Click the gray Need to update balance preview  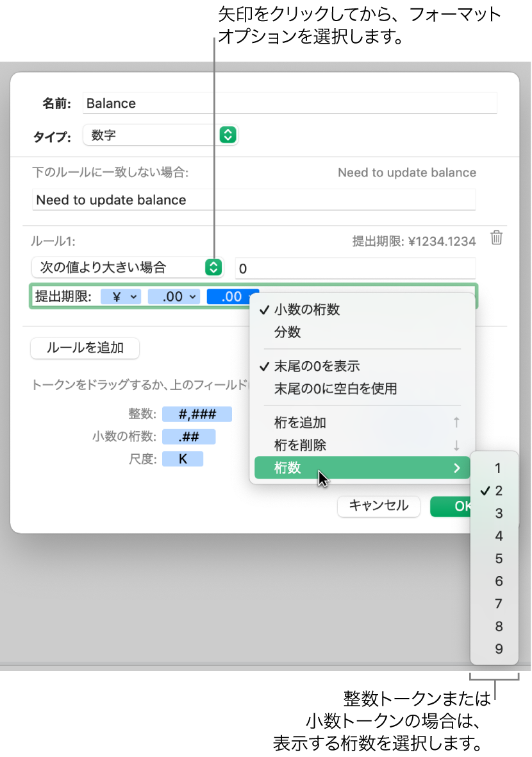(406, 173)
